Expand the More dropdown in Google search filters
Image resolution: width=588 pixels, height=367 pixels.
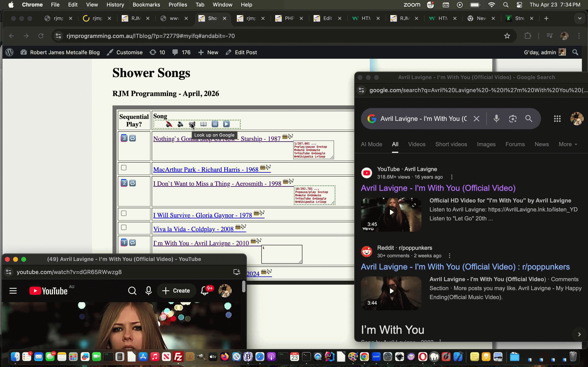568,144
